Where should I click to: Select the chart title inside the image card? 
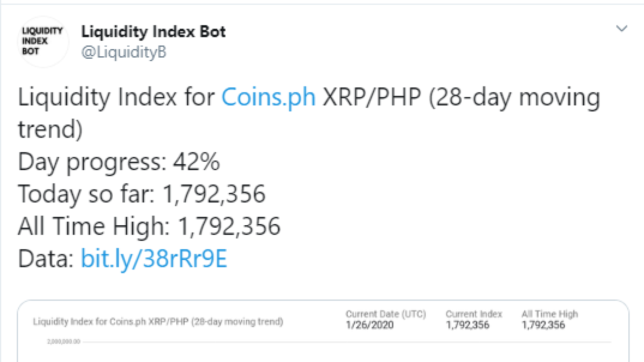point(158,321)
